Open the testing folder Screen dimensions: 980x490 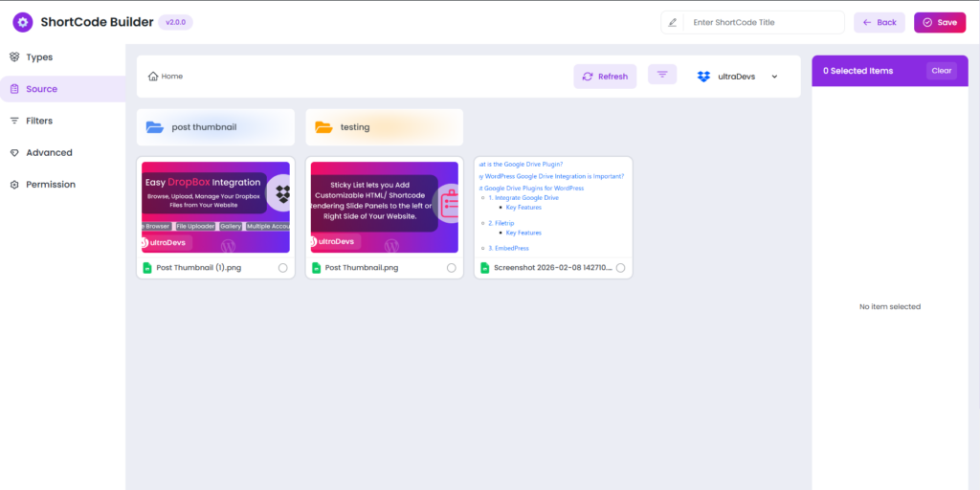(385, 127)
